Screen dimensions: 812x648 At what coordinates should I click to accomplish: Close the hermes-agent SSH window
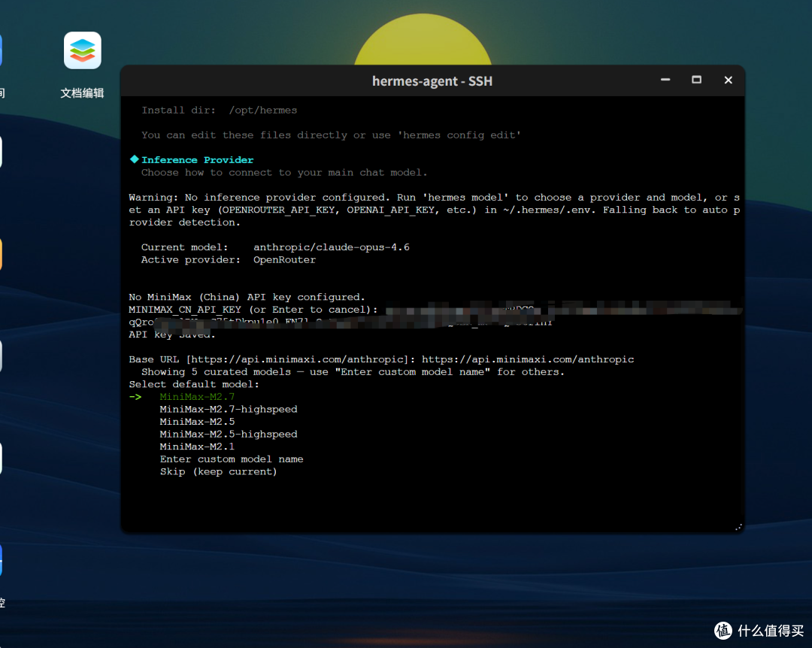pyautogui.click(x=728, y=80)
